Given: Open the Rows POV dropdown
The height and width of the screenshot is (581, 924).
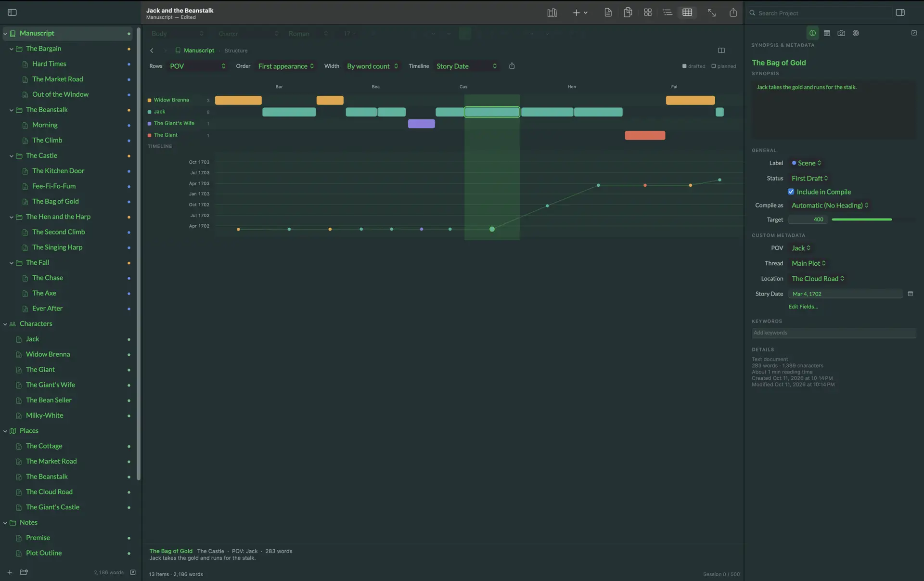Looking at the screenshot, I should [x=198, y=66].
